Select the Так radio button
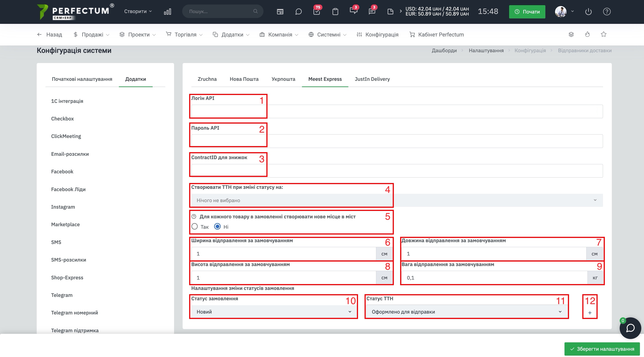The width and height of the screenshot is (644, 357). click(195, 227)
